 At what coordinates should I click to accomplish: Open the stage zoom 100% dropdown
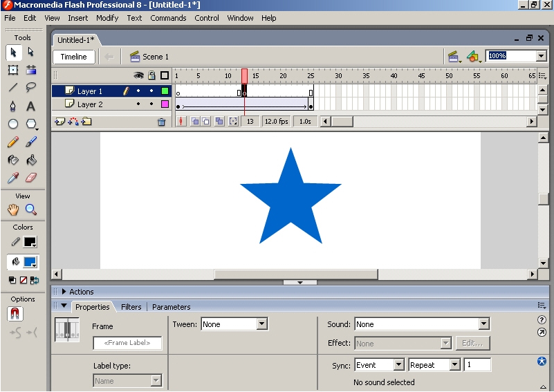pos(542,56)
